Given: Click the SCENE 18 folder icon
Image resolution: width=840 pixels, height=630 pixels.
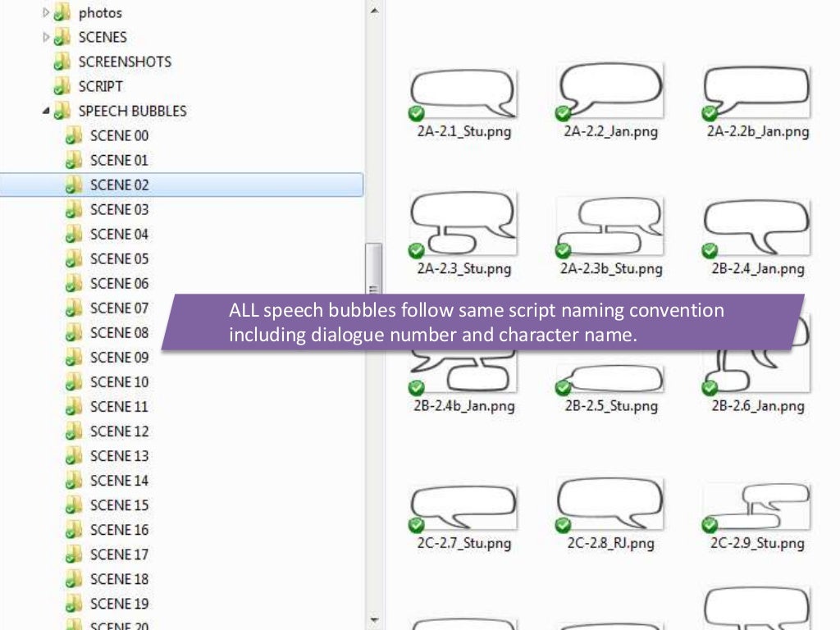Looking at the screenshot, I should [74, 579].
